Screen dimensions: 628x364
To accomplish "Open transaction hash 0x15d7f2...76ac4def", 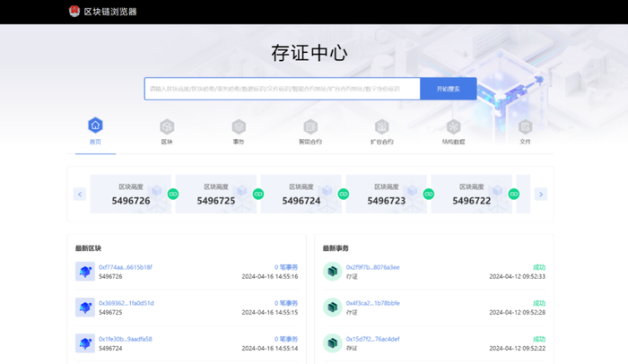I will click(x=373, y=339).
